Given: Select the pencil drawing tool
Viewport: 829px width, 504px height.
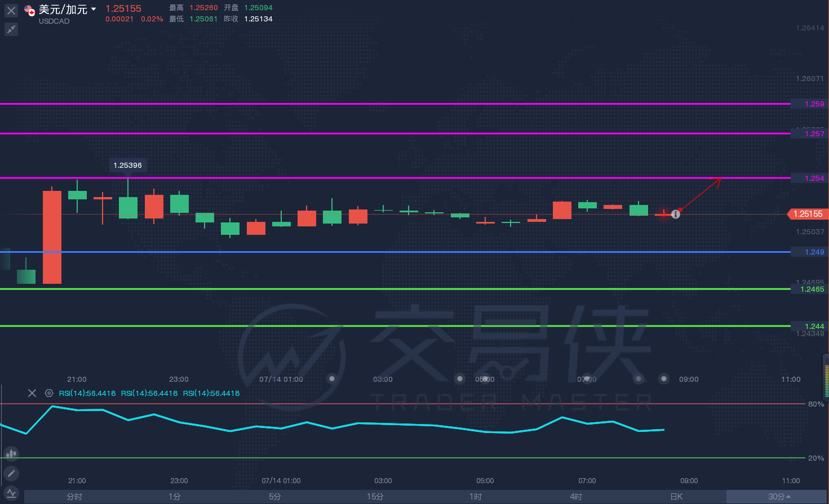Looking at the screenshot, I should point(11,474).
